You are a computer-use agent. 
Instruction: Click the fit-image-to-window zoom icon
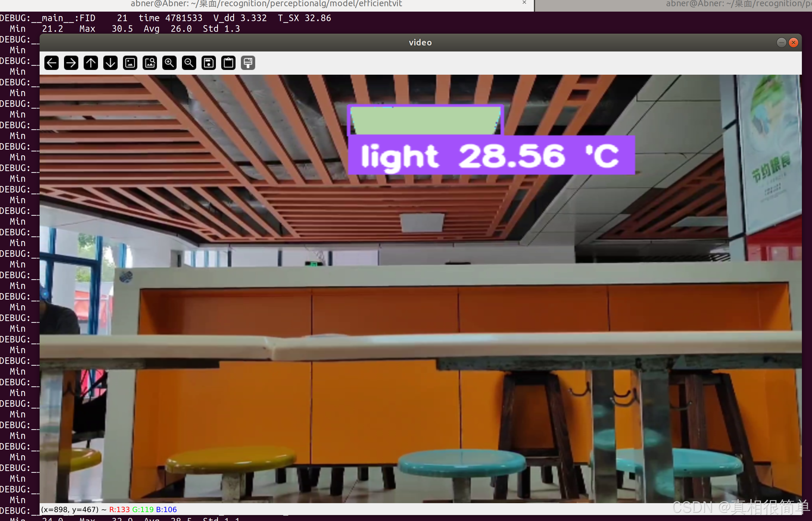point(149,63)
